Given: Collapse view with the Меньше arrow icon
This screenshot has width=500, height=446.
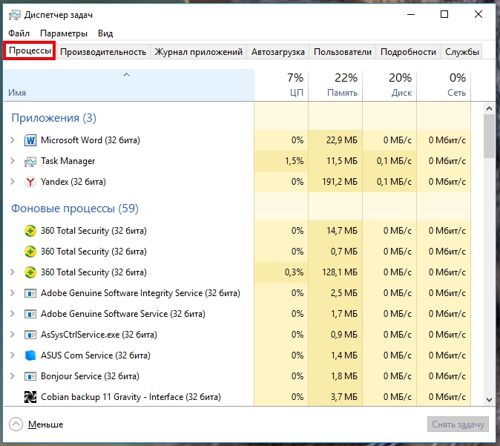Looking at the screenshot, I should tap(16, 424).
